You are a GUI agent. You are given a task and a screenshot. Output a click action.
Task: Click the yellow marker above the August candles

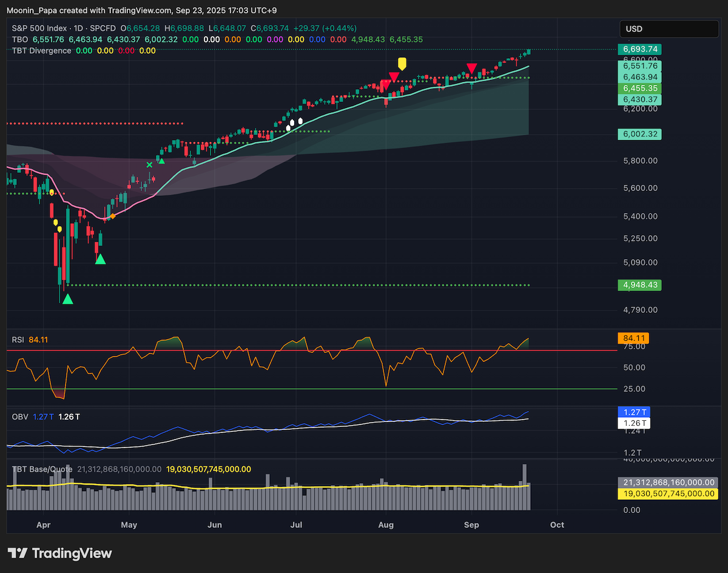(x=402, y=64)
